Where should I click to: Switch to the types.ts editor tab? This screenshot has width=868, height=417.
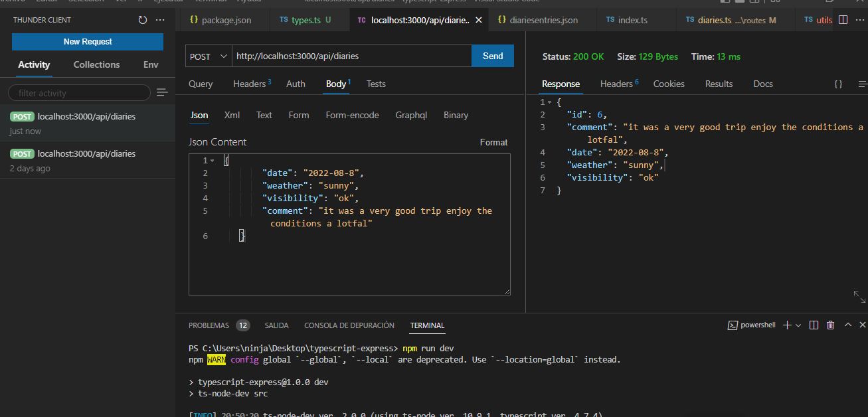coord(309,20)
